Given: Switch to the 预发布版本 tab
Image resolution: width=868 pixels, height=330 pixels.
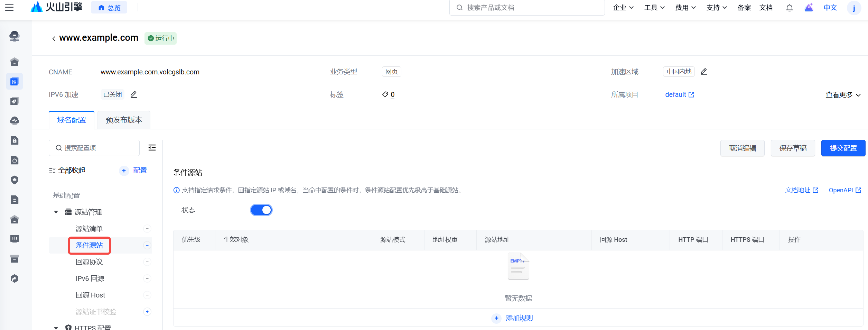Looking at the screenshot, I should click(124, 120).
